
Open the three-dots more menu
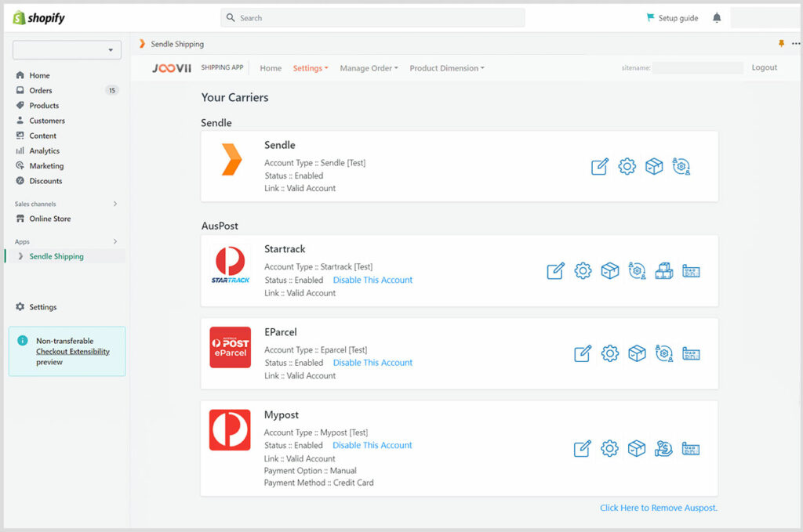point(796,43)
